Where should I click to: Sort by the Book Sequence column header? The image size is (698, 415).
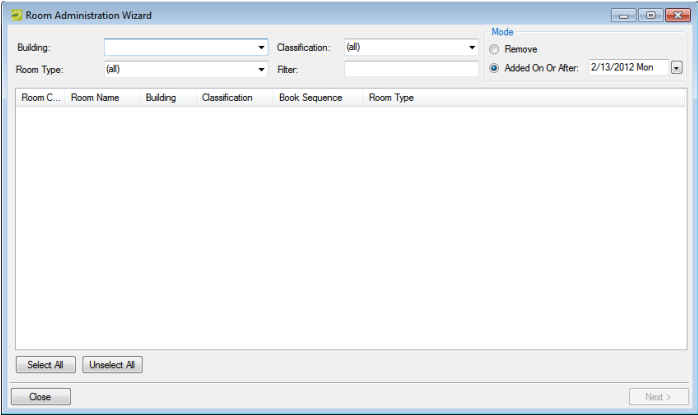point(318,98)
